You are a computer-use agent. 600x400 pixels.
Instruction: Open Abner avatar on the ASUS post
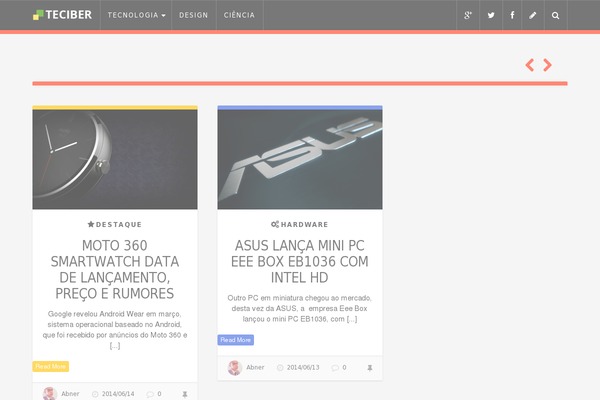click(235, 367)
